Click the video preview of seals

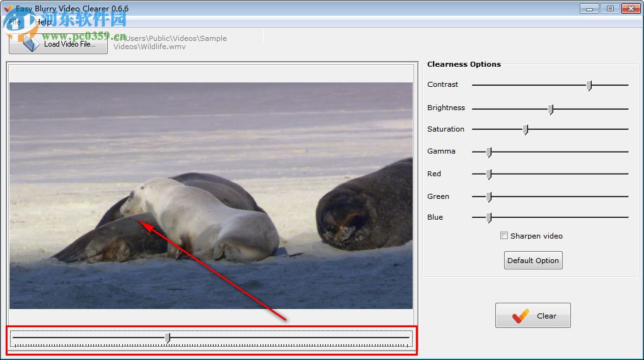(211, 196)
